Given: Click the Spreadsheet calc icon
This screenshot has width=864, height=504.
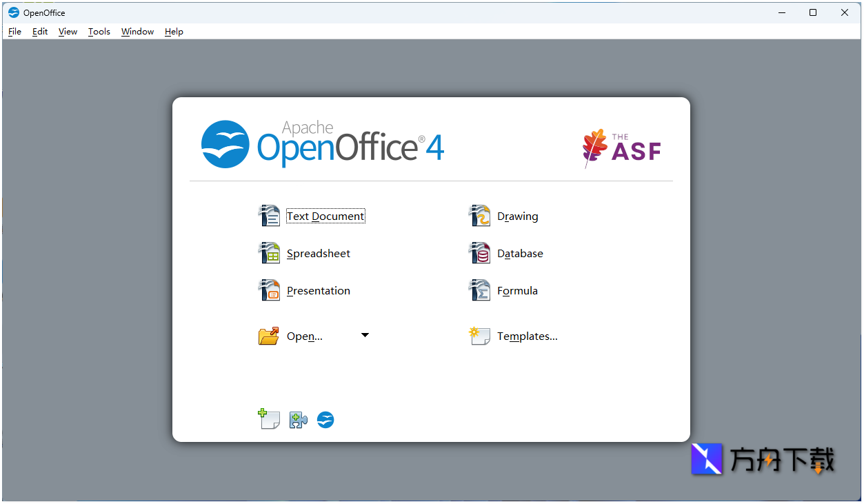Looking at the screenshot, I should pyautogui.click(x=269, y=253).
